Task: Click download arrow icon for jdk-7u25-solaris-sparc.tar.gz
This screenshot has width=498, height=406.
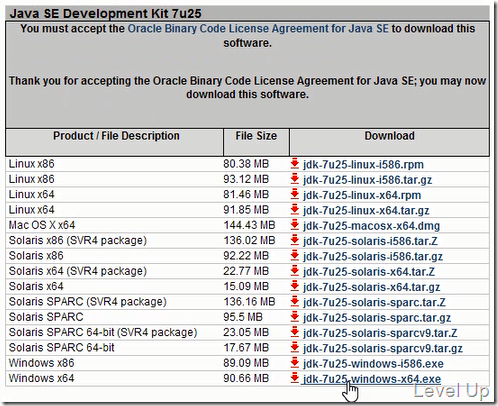Action: coord(295,317)
